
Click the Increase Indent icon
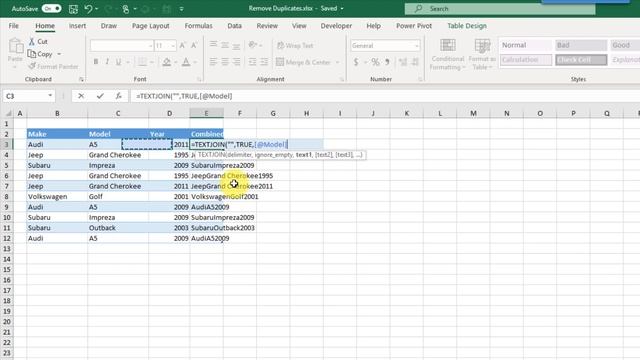tap(264, 62)
